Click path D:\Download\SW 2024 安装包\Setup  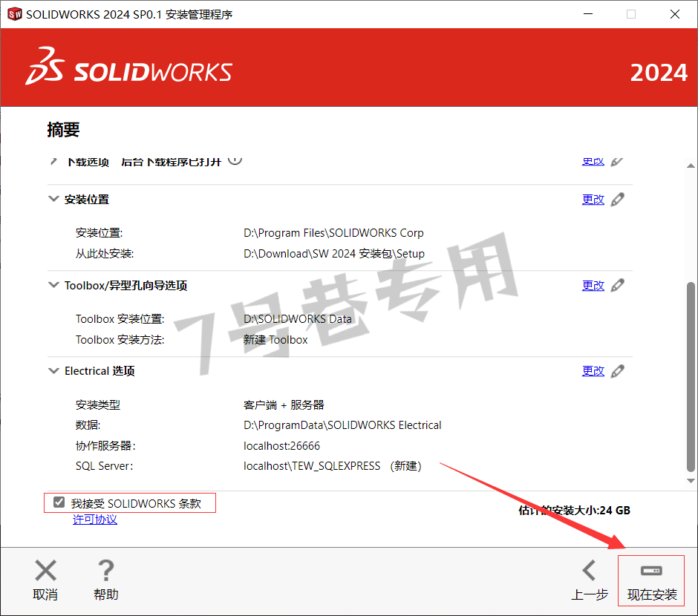point(334,254)
